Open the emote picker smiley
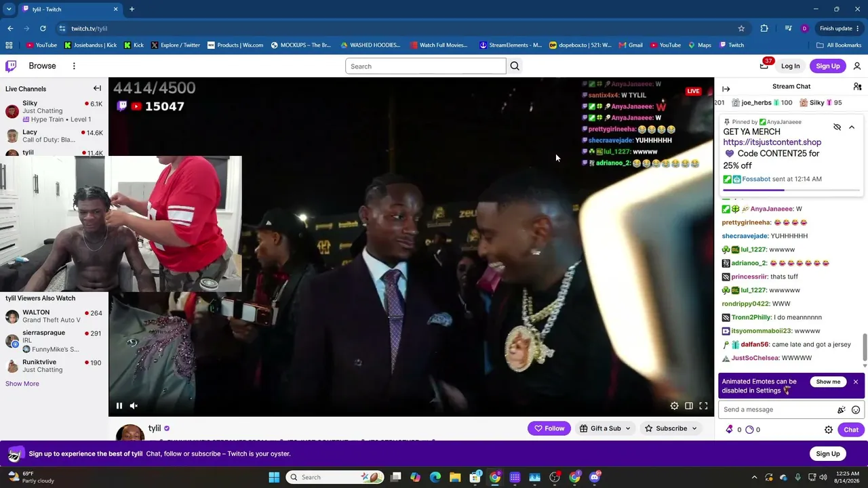868x488 pixels. tap(856, 410)
